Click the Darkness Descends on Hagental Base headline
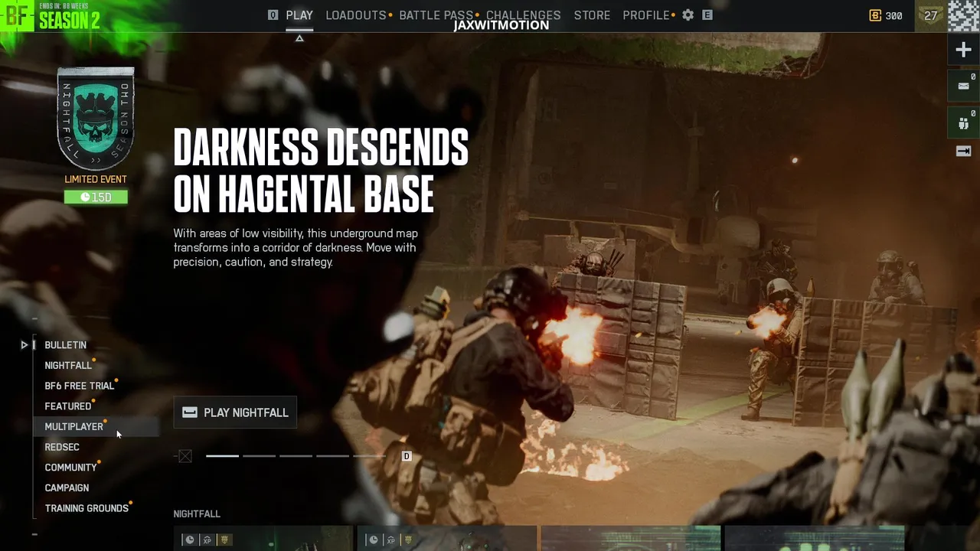 (321, 171)
